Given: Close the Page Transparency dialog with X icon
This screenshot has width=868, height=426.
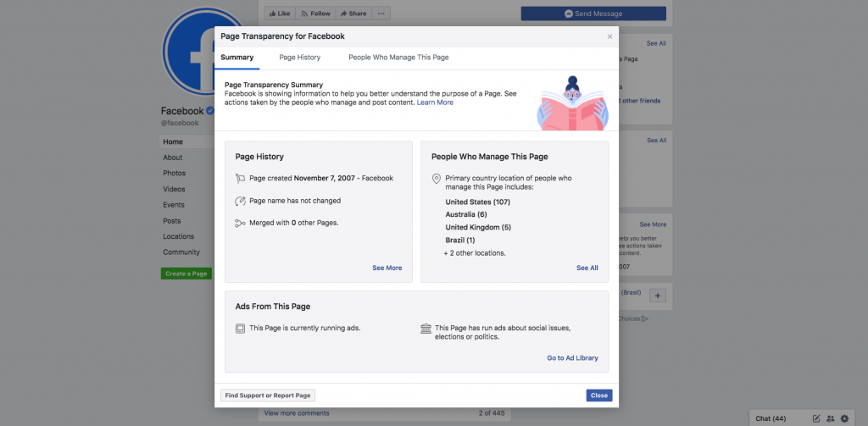Looking at the screenshot, I should pos(609,36).
